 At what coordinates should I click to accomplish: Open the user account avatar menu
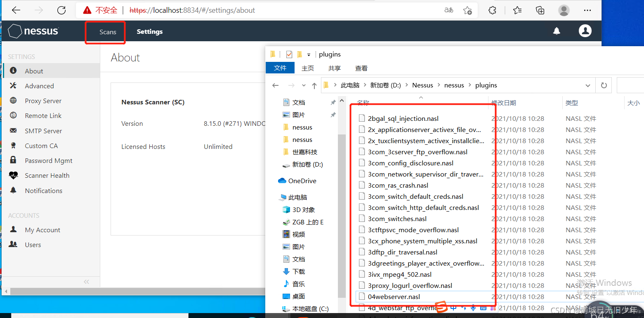coord(585,31)
